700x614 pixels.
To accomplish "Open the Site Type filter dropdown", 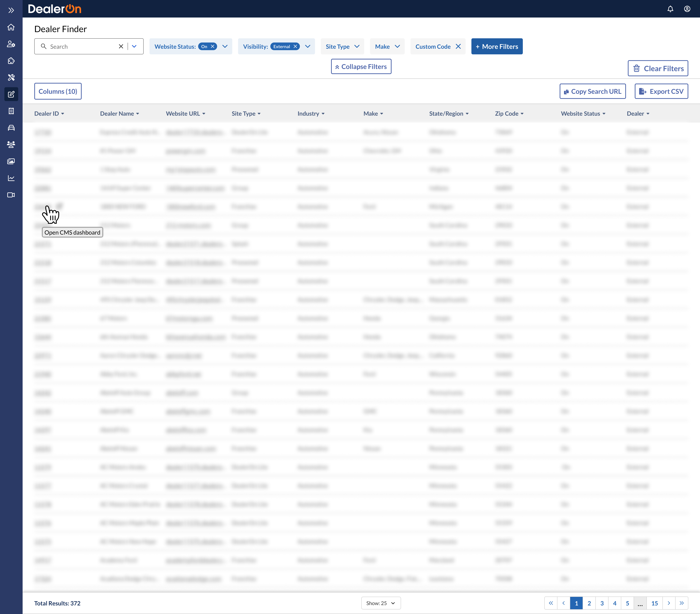I will [342, 46].
